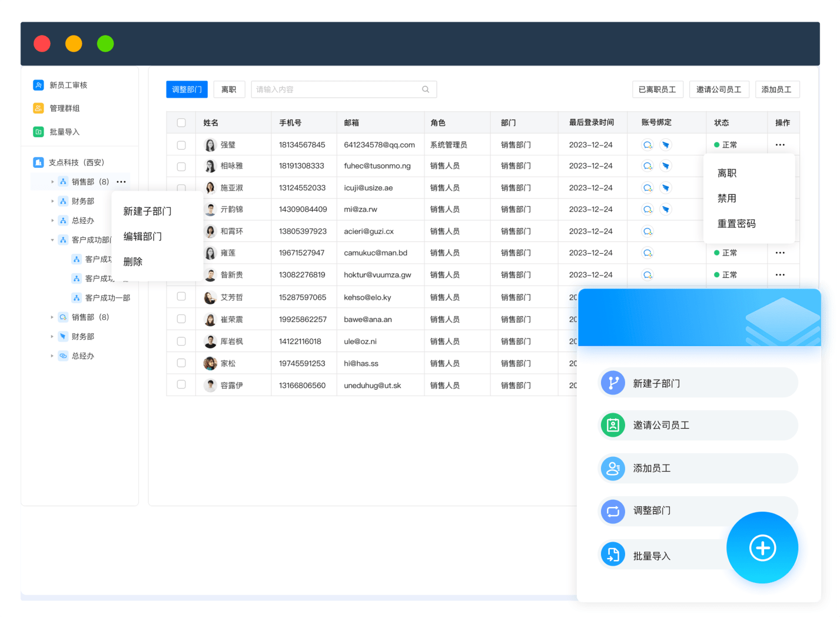Open the actions ellipsis for 强璧's row

[x=780, y=145]
